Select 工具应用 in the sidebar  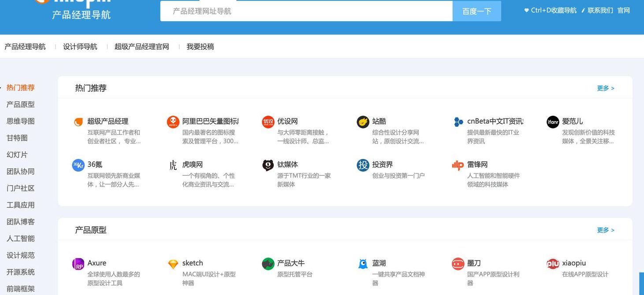pos(21,205)
